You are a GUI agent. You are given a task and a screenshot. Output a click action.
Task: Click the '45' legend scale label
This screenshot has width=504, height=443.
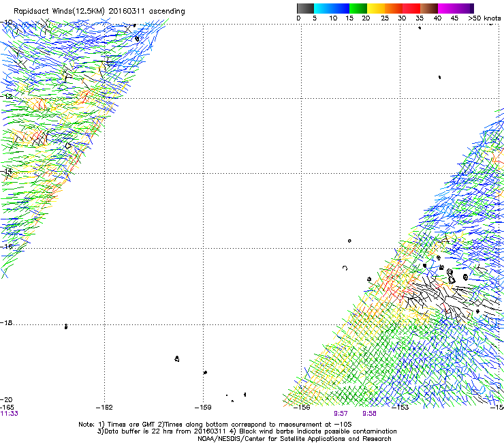tap(454, 18)
